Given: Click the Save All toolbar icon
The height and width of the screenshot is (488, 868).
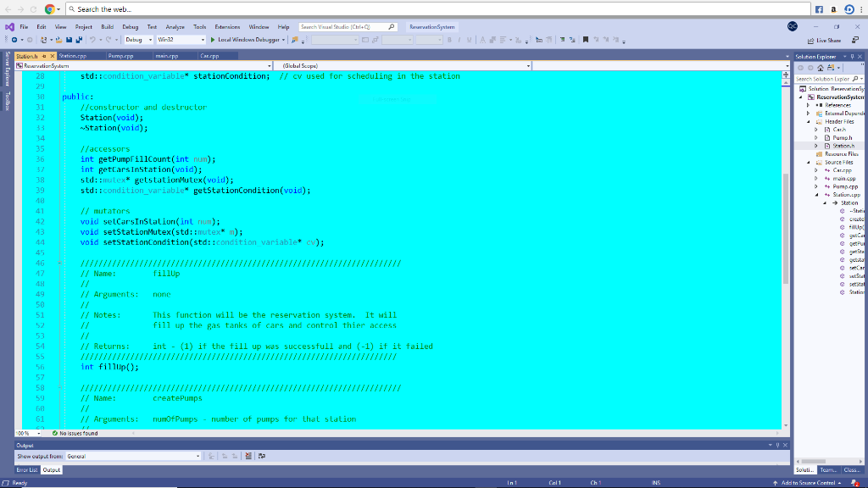Looking at the screenshot, I should point(79,38).
